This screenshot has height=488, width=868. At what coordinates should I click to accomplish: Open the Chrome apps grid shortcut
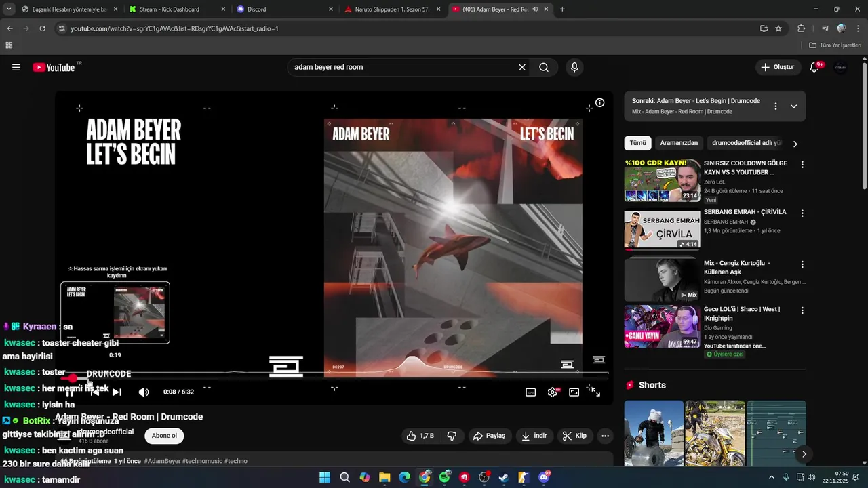pyautogui.click(x=9, y=45)
